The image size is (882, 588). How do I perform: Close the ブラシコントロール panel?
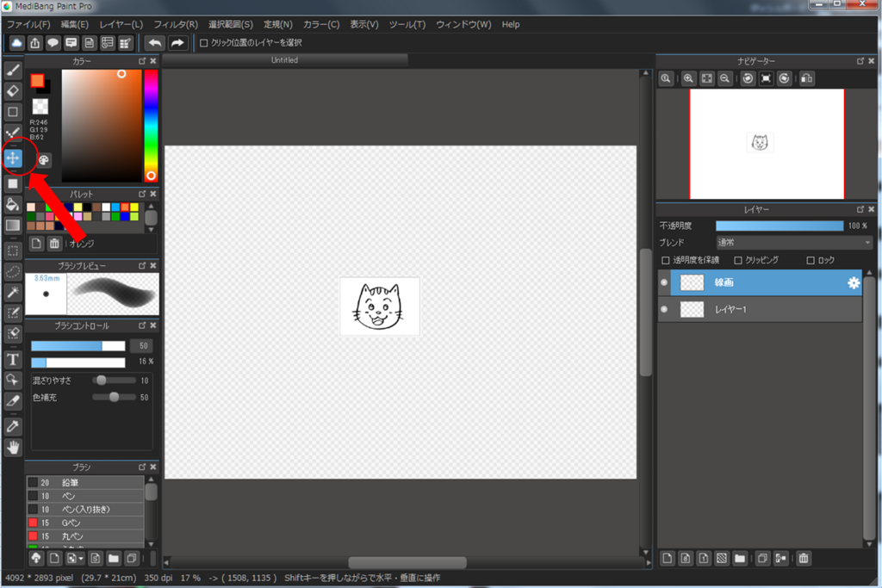153,325
